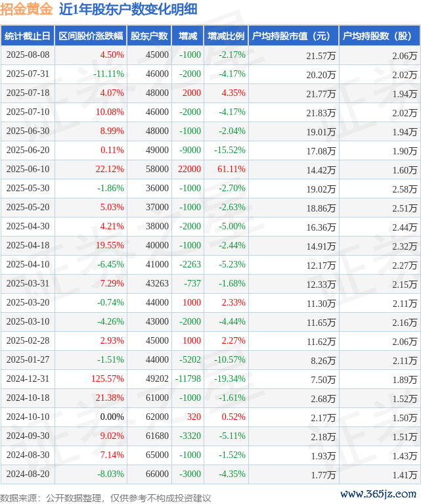Click shareholder count 43263
This screenshot has width=421, height=504.
pyautogui.click(x=157, y=283)
